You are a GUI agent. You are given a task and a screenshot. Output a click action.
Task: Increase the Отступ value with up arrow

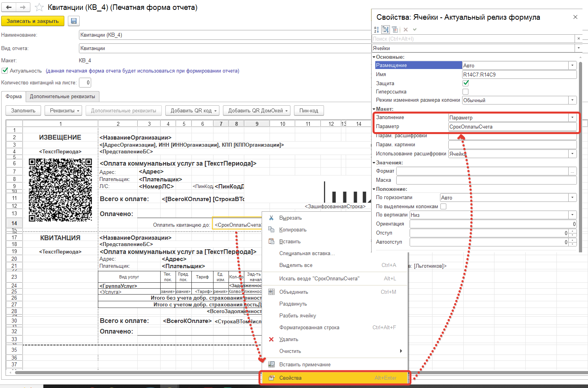coord(572,231)
